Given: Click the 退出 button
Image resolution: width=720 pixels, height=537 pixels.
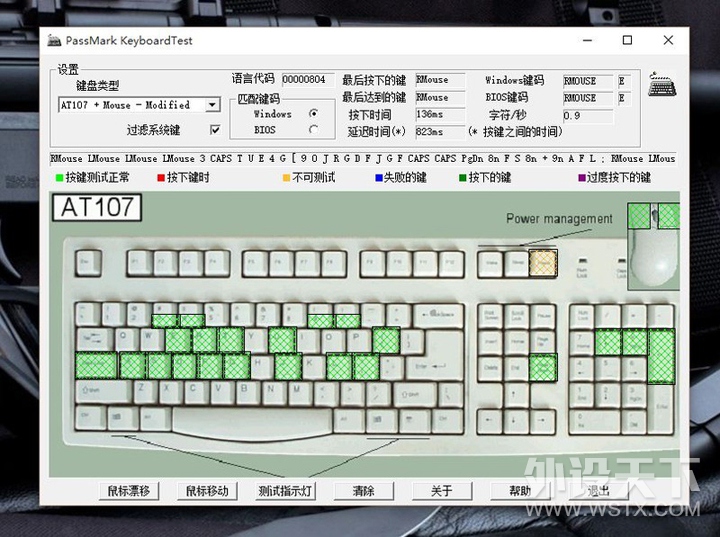Looking at the screenshot, I should coord(598,491).
